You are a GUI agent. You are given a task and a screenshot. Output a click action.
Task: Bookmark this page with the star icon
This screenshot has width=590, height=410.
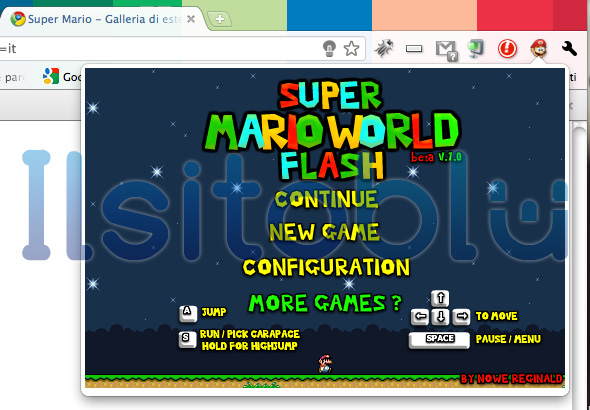351,49
